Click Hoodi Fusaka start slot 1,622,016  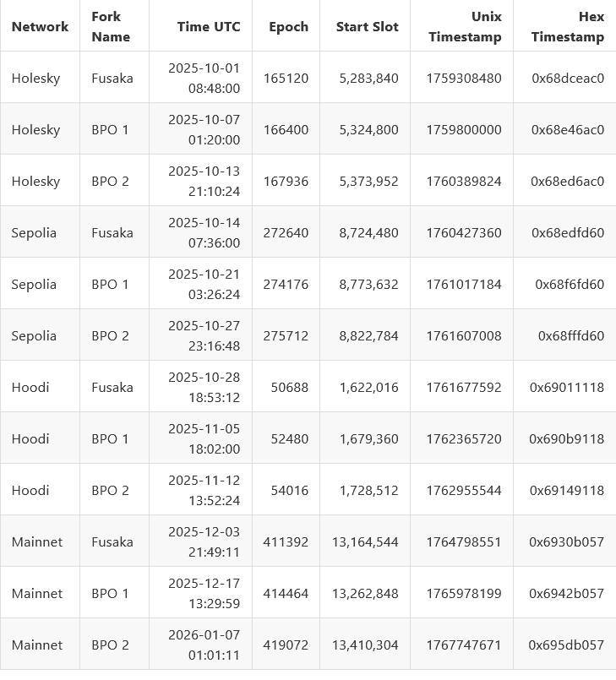[x=368, y=387]
